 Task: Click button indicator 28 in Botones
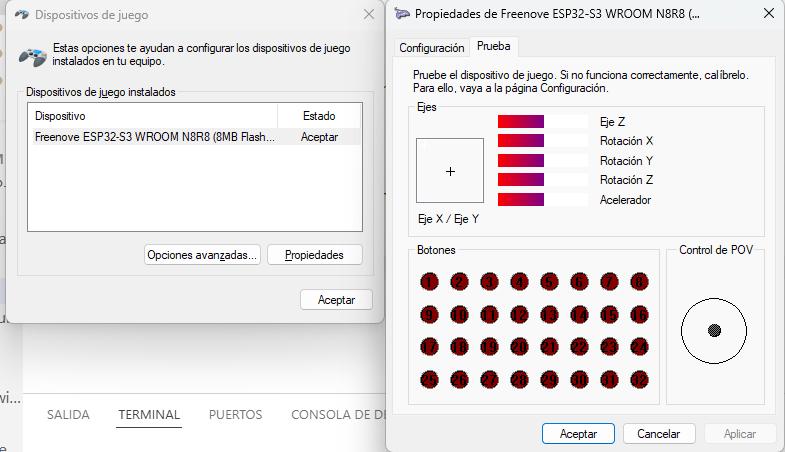519,380
